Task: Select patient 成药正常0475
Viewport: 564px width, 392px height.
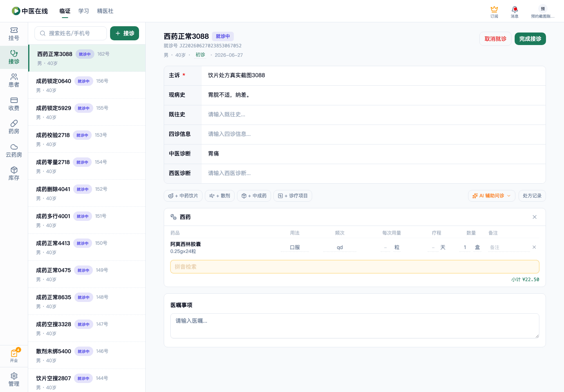Action: (x=87, y=274)
